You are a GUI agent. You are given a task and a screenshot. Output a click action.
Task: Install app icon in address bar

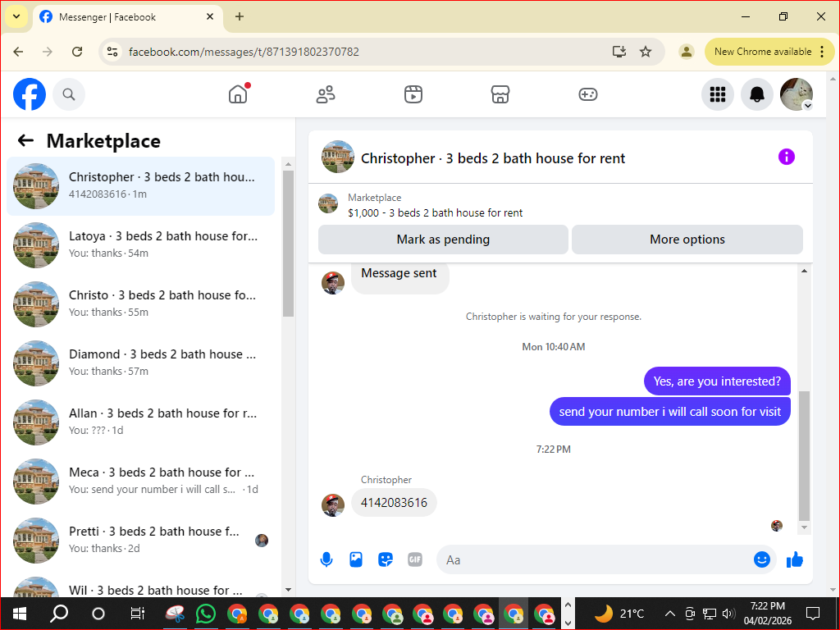coord(619,52)
